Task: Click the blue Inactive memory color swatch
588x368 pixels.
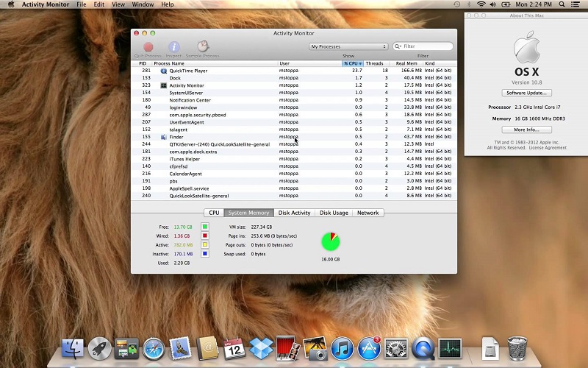Action: coord(205,254)
